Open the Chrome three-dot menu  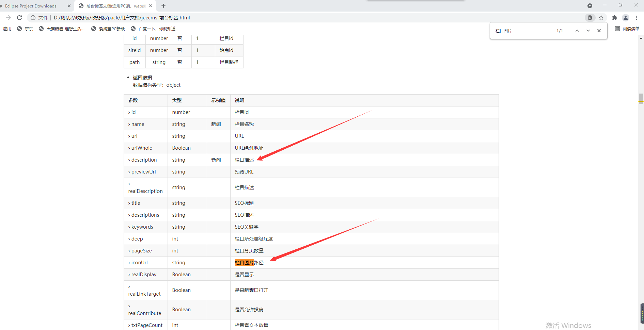coord(637,18)
